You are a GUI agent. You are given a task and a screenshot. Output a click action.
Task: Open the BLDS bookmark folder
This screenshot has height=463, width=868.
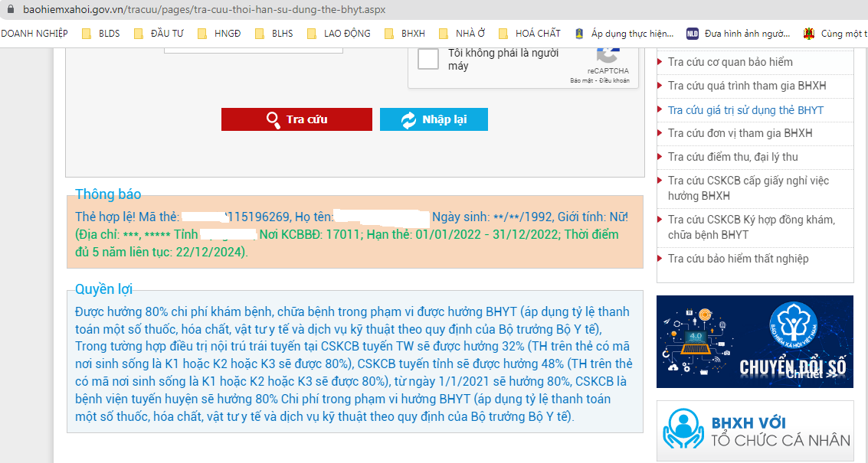point(101,33)
